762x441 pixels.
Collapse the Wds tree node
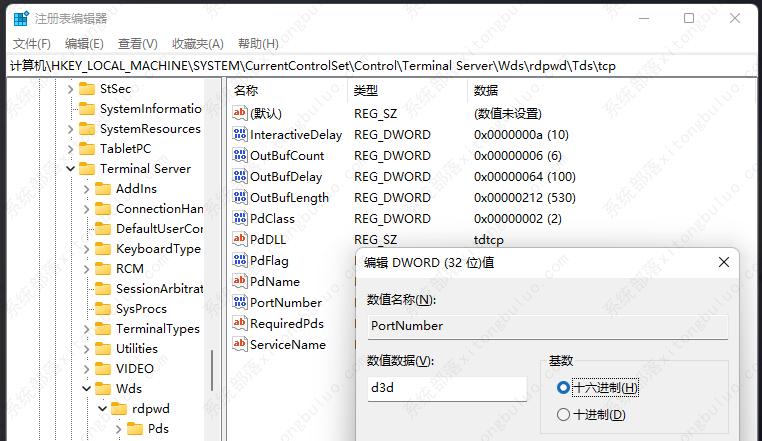[x=86, y=388]
